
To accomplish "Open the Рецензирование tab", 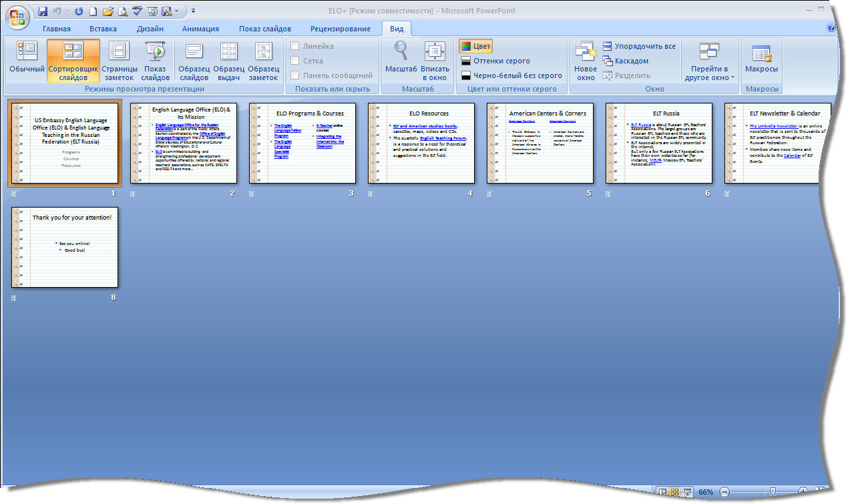I will coord(341,29).
